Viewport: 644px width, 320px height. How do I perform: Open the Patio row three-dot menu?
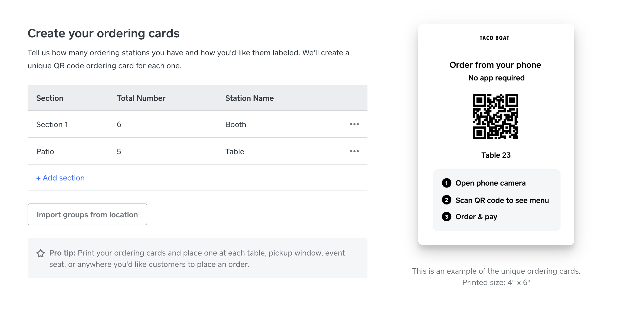coord(354,151)
